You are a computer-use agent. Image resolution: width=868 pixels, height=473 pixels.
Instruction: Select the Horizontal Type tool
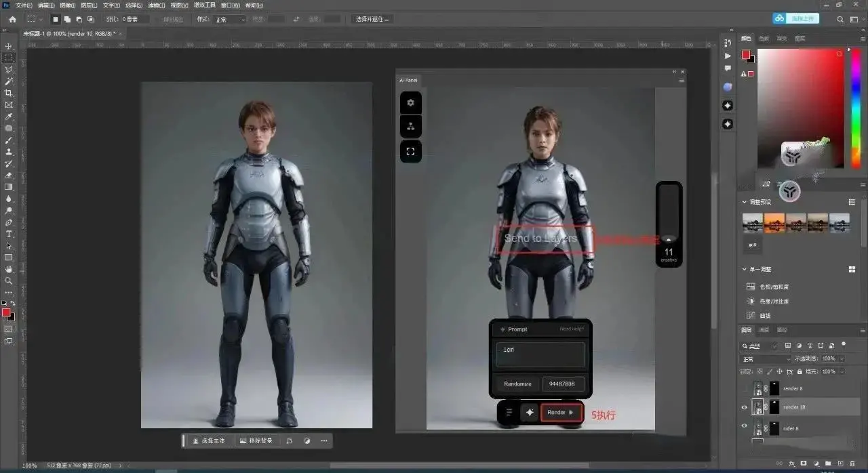click(x=9, y=234)
